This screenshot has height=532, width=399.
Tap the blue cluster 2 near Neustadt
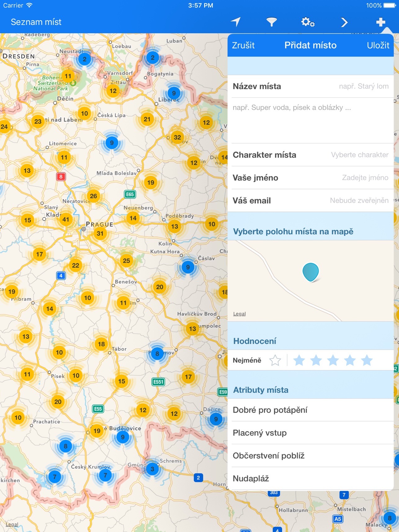pyautogui.click(x=85, y=59)
